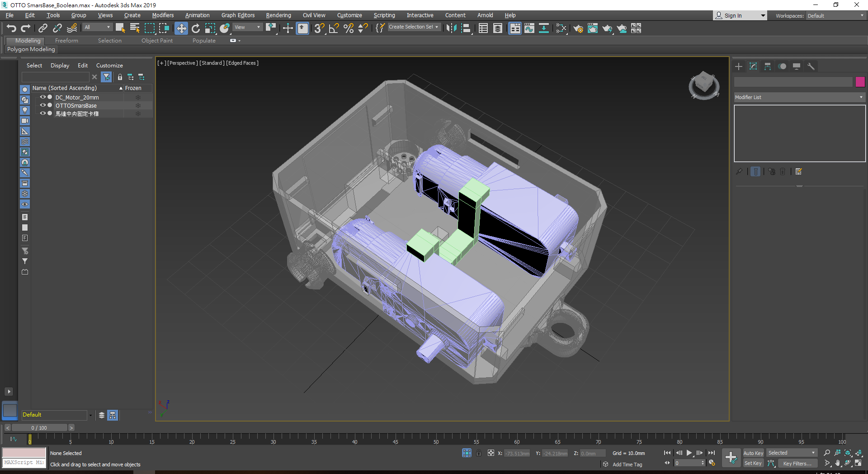Image resolution: width=868 pixels, height=474 pixels.
Task: Toggle the Auto Key animation mode
Action: [753, 453]
